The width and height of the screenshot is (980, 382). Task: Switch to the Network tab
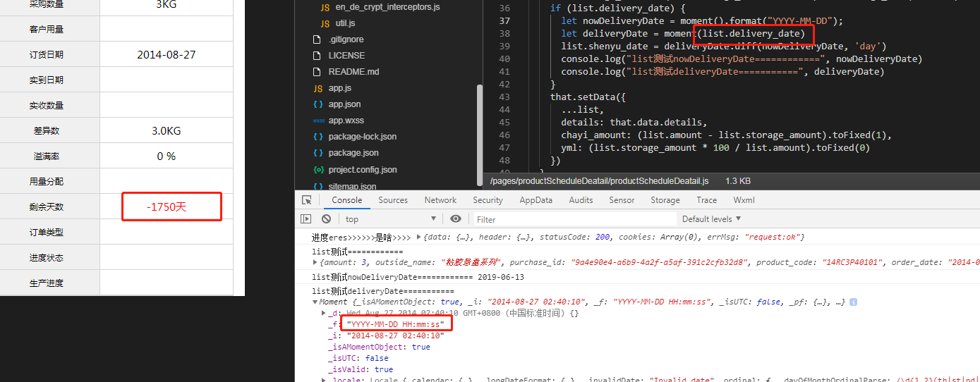pos(440,200)
